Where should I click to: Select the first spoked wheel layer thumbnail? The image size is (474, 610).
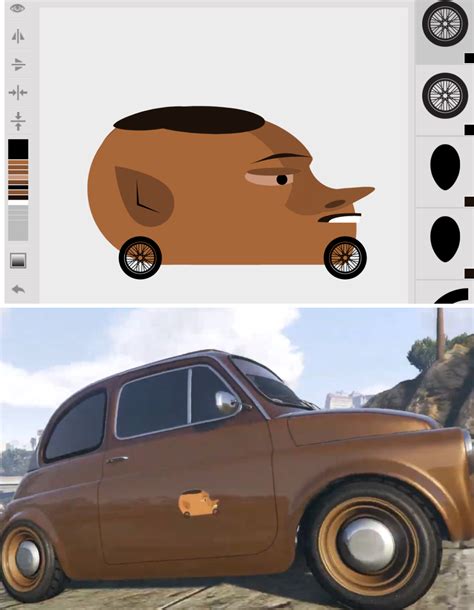[x=445, y=24]
